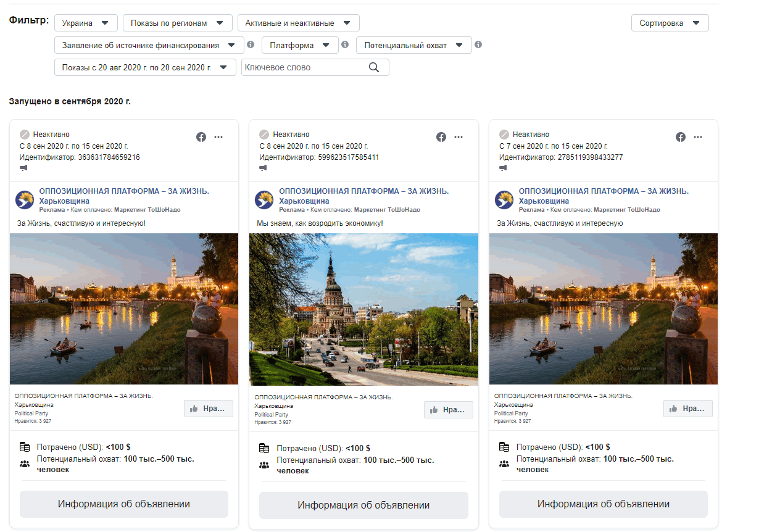Open the Сортировка dropdown

click(x=670, y=23)
